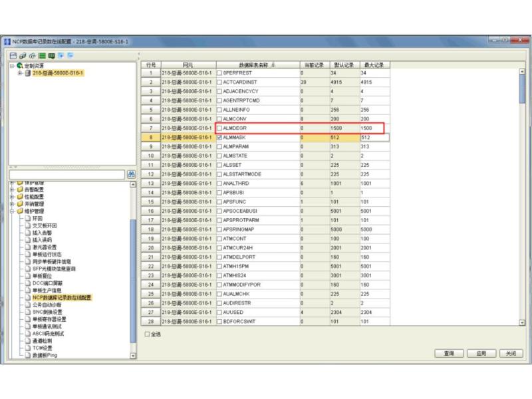
Task: Click the green list icon in toolbar
Action: click(x=42, y=56)
